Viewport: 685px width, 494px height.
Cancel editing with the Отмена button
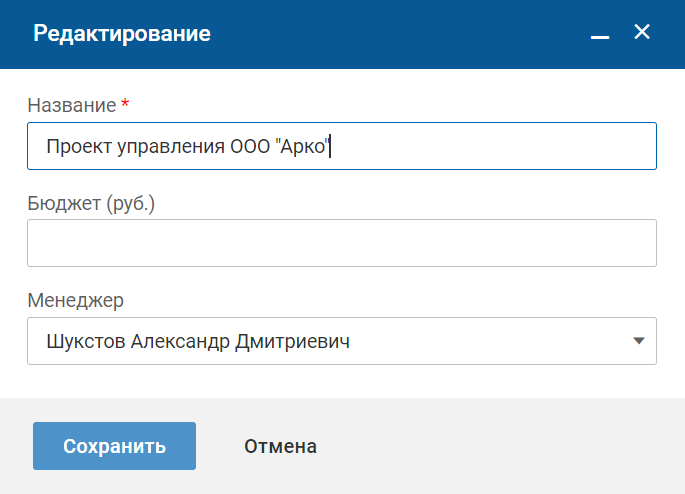[x=280, y=446]
